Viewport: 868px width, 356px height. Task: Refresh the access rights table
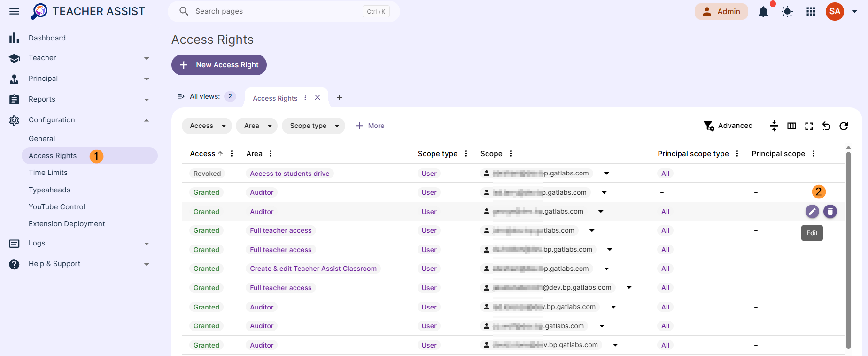(844, 126)
